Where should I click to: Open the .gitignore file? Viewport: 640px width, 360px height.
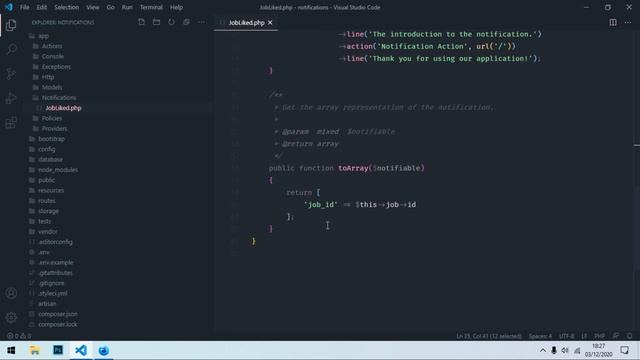tap(51, 283)
